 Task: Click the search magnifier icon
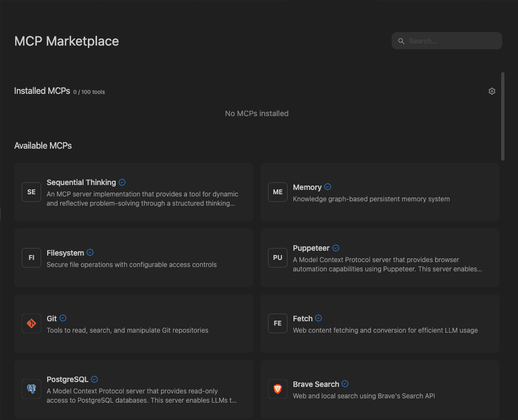[401, 41]
